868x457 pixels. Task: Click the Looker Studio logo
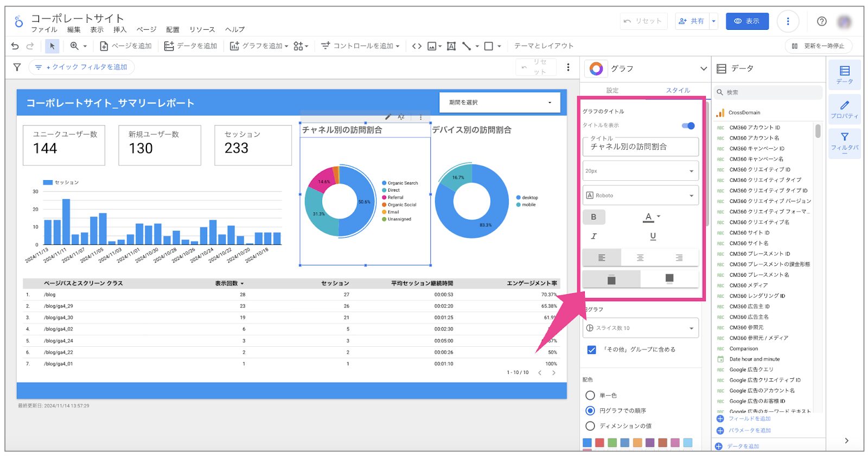tap(19, 22)
